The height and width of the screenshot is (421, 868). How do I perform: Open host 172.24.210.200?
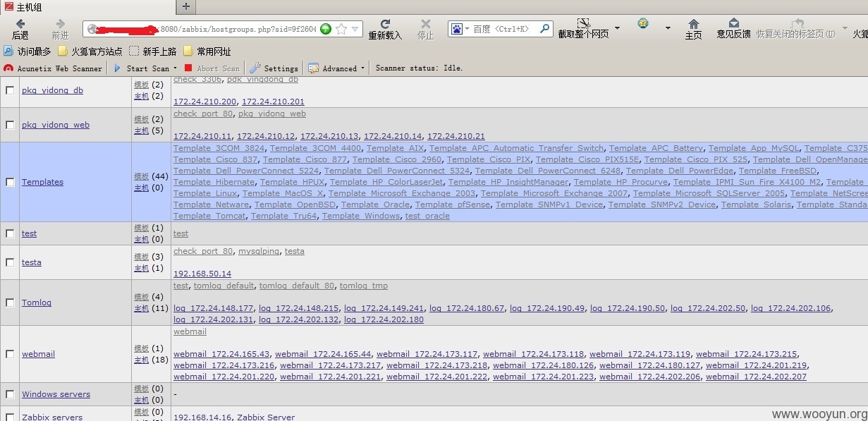click(205, 102)
